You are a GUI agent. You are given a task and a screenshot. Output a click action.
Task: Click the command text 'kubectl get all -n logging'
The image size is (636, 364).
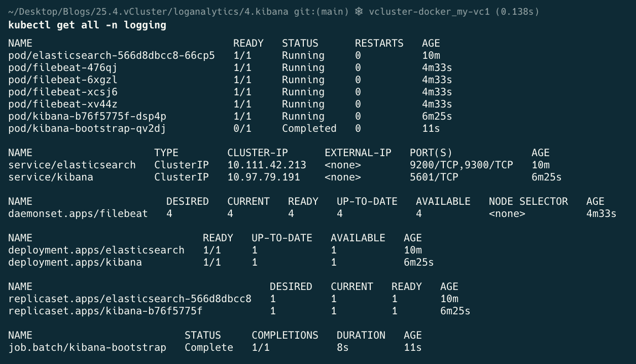coord(87,25)
